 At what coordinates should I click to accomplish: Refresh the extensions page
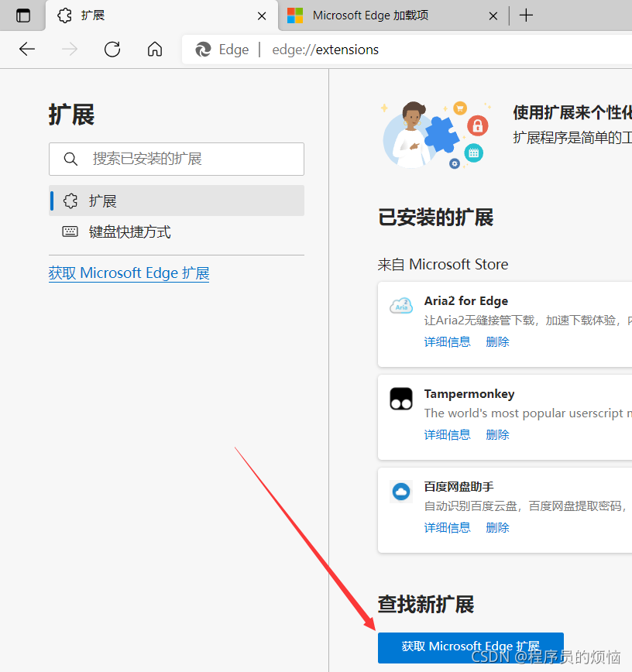click(112, 50)
